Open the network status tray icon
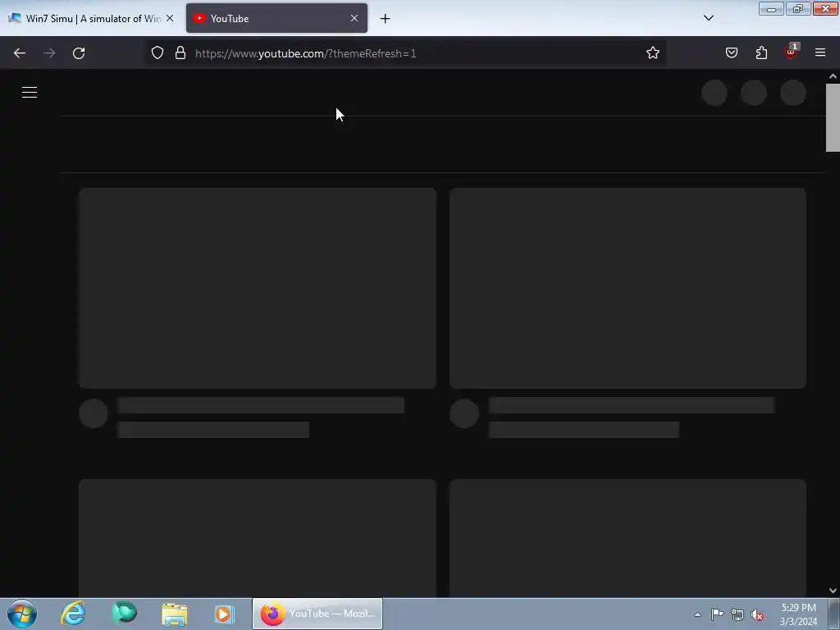This screenshot has width=840, height=630. 737,614
